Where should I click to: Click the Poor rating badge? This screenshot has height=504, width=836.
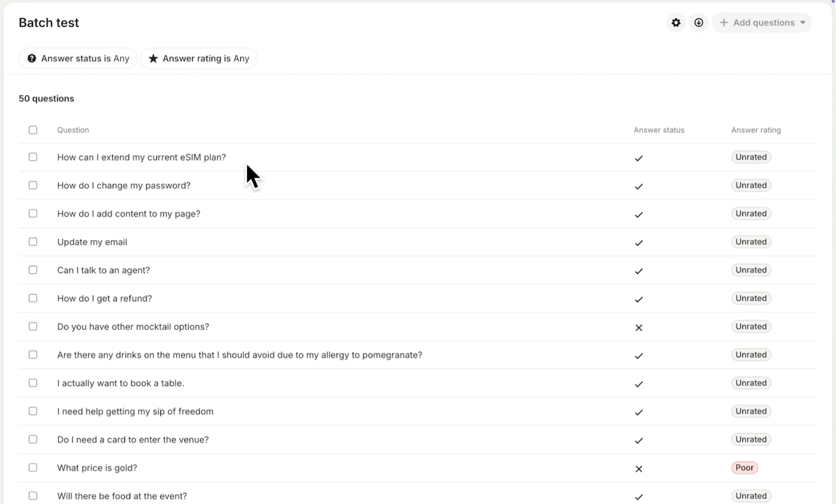coord(745,467)
